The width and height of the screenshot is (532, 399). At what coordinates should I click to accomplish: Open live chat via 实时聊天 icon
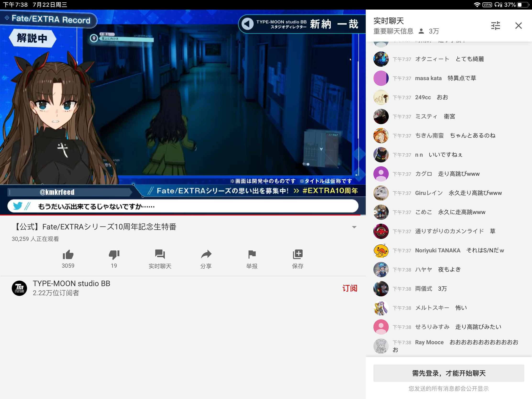coord(160,255)
